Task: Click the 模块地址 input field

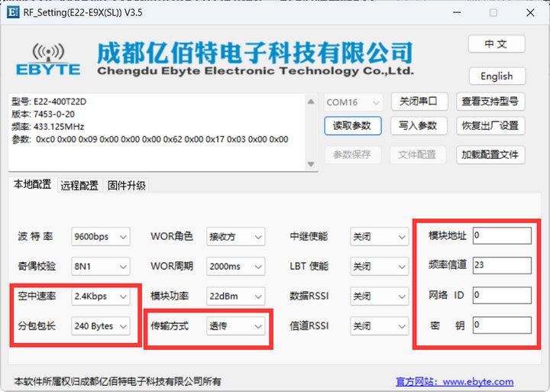Action: 502,235
